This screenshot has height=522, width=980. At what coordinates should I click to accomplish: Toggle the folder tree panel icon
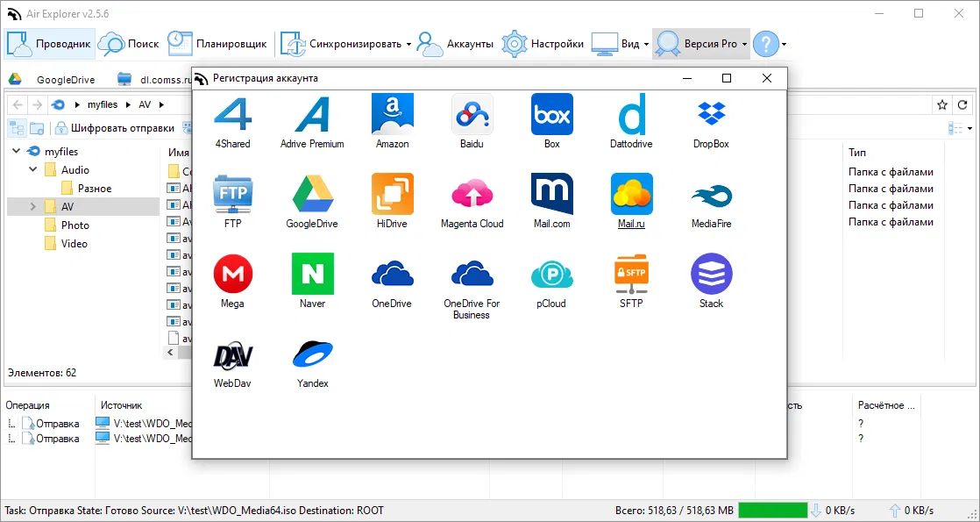[17, 128]
